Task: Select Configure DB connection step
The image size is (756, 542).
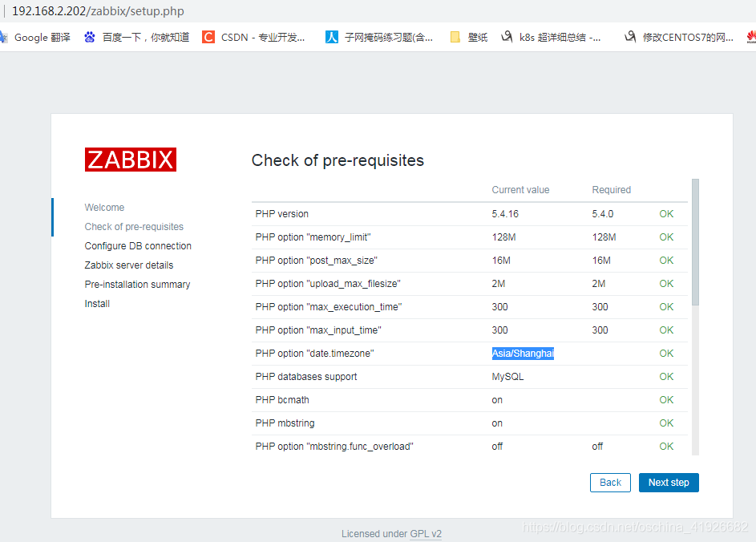Action: click(138, 246)
